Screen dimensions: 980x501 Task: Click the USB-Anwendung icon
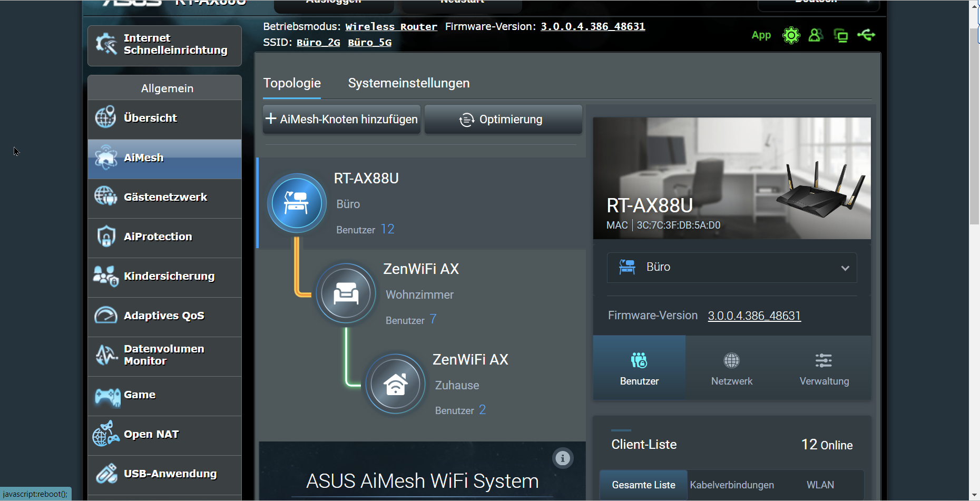tap(106, 473)
